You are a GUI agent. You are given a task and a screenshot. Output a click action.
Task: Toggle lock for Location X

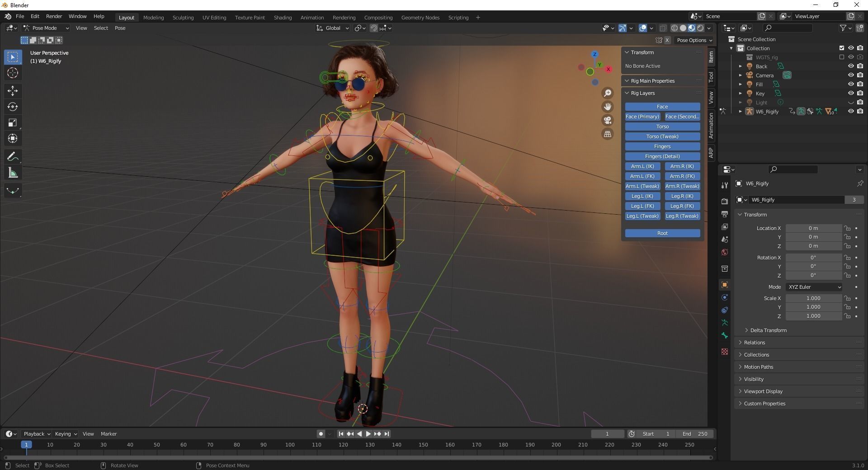click(847, 228)
